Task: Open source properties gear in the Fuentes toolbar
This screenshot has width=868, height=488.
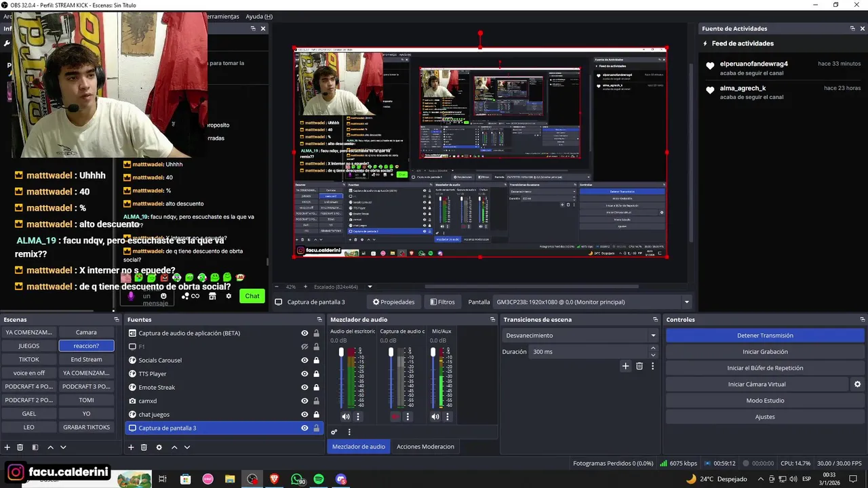Action: (x=159, y=447)
